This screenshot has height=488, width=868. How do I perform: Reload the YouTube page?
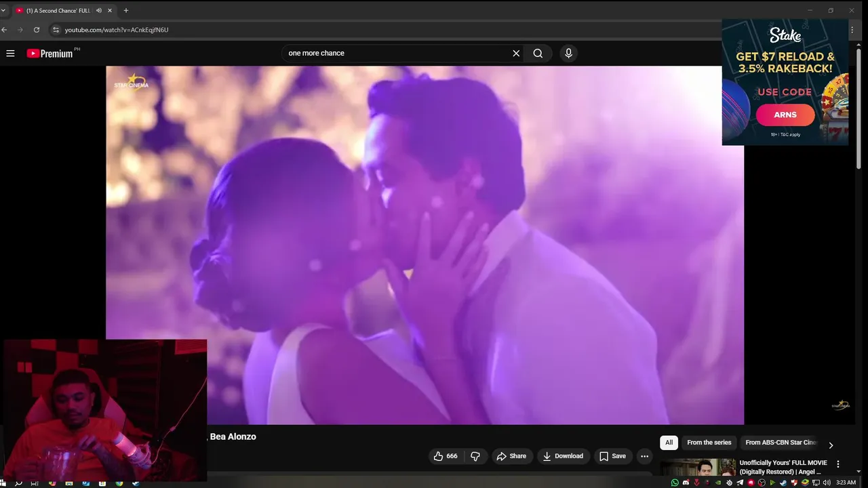coord(37,30)
